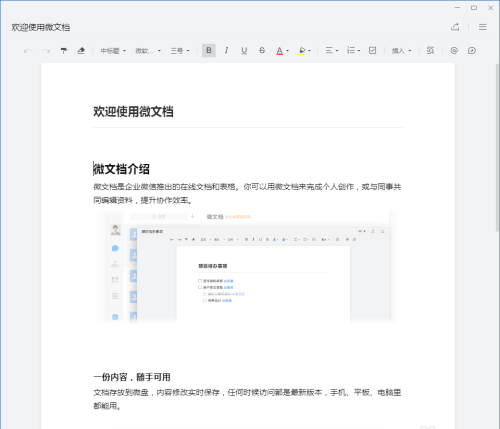Image resolution: width=500 pixels, height=429 pixels.
Task: Minimize the document window
Action: [x=457, y=8]
